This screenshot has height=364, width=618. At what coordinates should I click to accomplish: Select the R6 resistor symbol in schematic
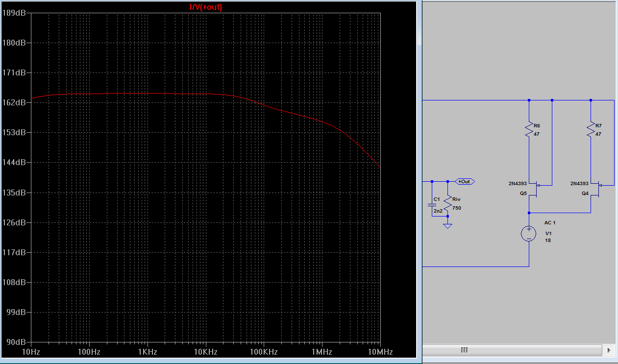tap(529, 130)
